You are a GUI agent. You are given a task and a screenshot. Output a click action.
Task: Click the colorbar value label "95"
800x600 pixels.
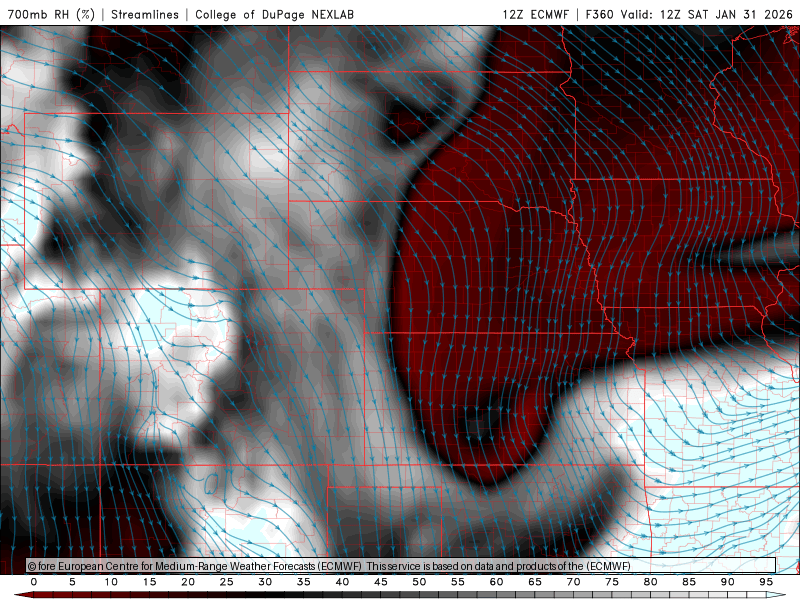point(766,582)
